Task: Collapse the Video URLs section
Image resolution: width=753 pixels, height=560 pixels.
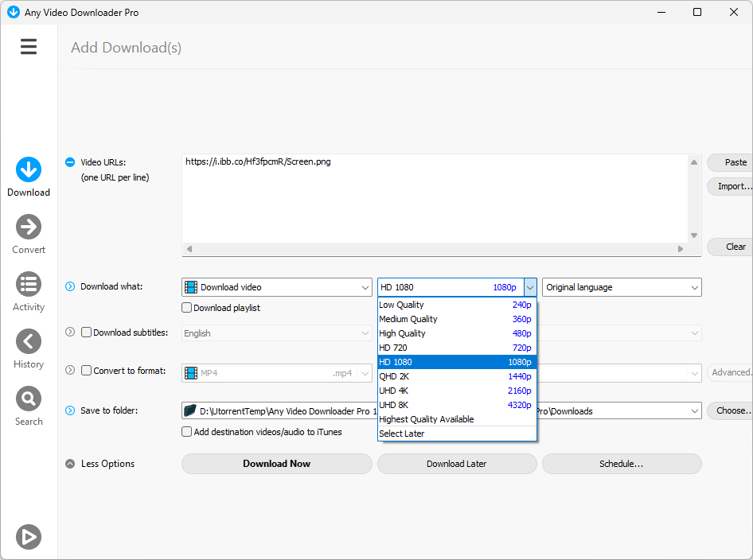Action: pyautogui.click(x=70, y=162)
